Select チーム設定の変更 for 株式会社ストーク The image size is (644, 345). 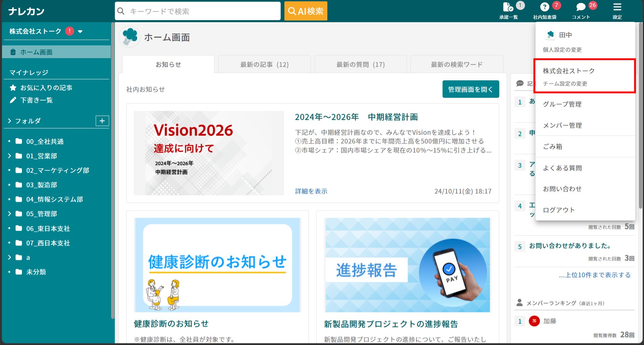pos(565,84)
